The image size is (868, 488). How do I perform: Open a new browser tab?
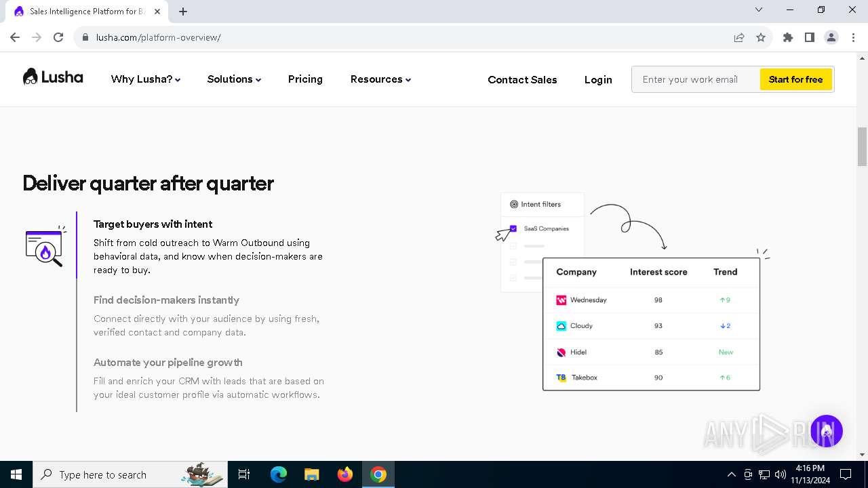(183, 12)
